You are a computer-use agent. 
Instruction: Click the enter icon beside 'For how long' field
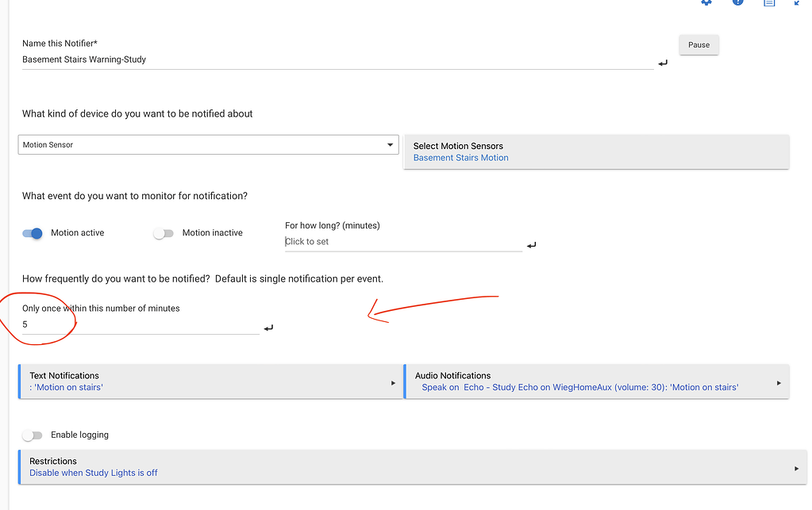(x=531, y=245)
